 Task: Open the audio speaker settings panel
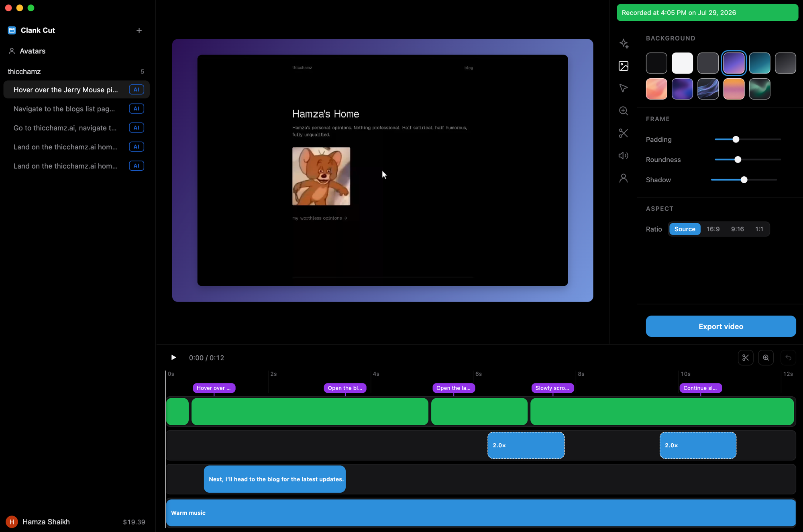click(x=624, y=155)
